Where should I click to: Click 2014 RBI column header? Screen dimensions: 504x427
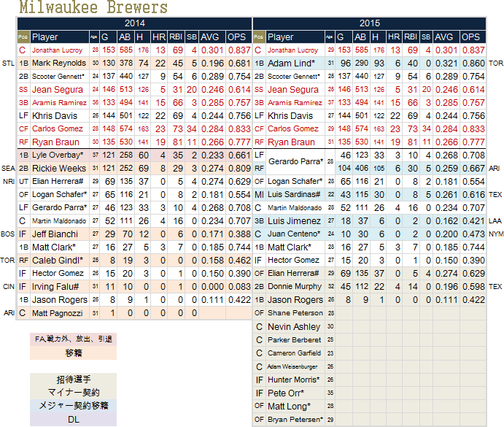176,37
